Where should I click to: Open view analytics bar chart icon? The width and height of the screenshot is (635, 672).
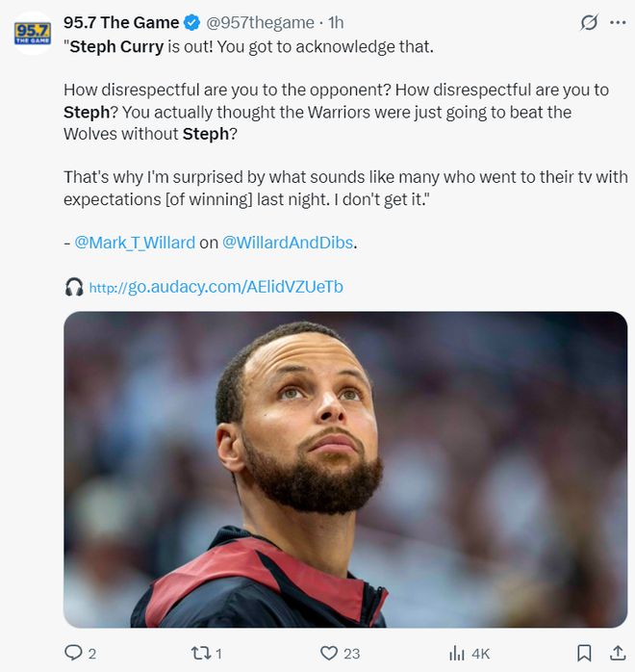[x=458, y=653]
